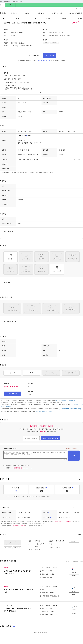
Task: Click the 저렴대출제도 welfare icon
Action: click(x=26, y=269)
